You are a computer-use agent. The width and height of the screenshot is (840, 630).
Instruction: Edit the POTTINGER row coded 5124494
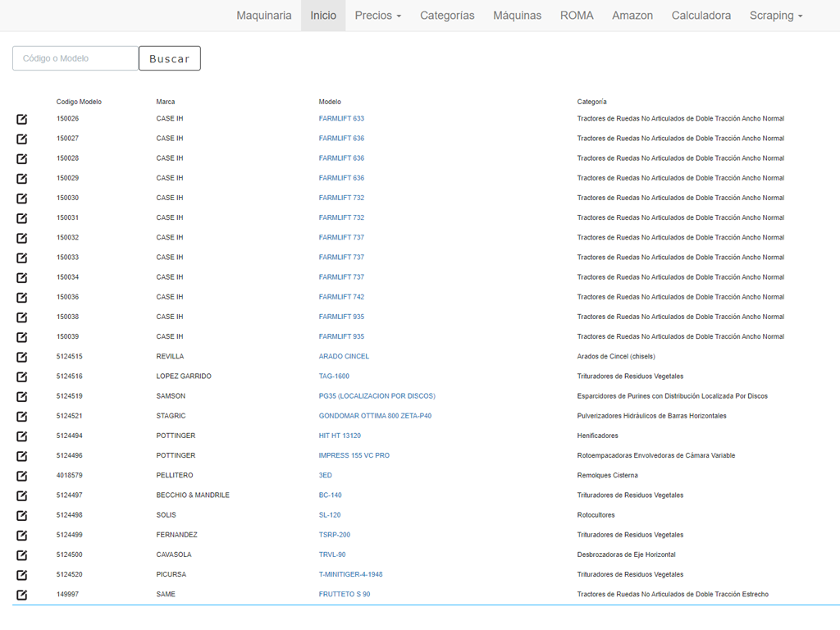21,436
